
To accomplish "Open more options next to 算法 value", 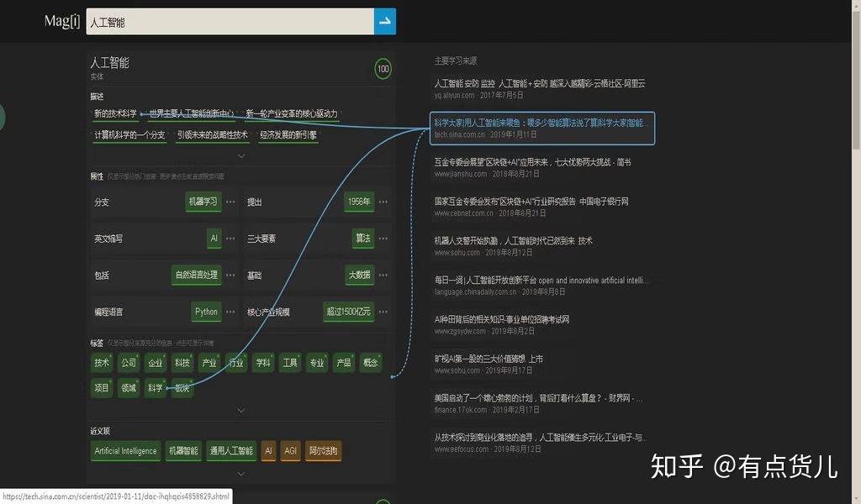I will [x=383, y=239].
